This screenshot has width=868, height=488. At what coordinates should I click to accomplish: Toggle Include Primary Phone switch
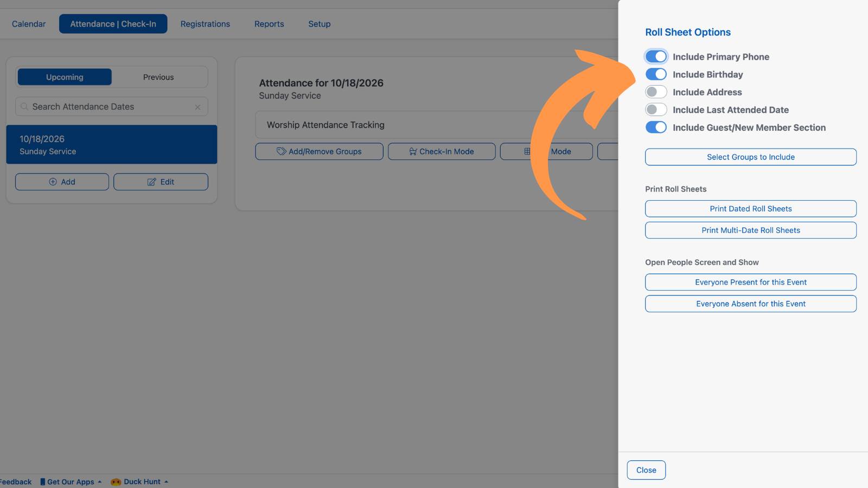(x=656, y=56)
